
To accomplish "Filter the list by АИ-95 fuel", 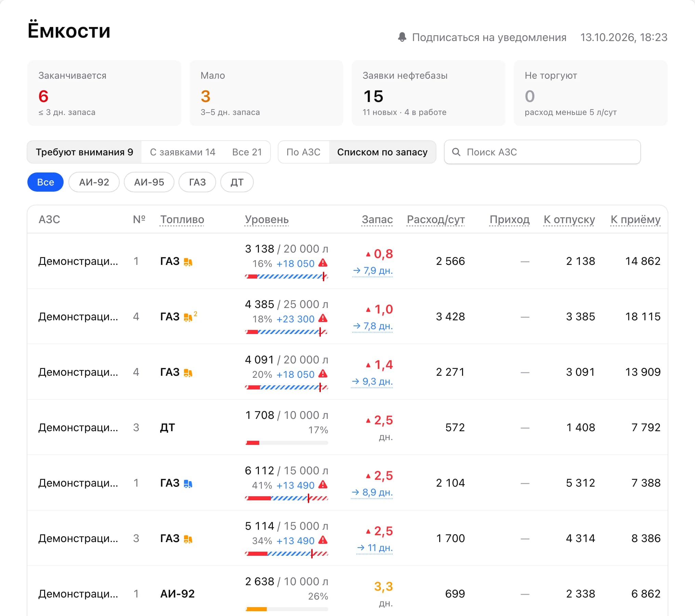I will (149, 182).
